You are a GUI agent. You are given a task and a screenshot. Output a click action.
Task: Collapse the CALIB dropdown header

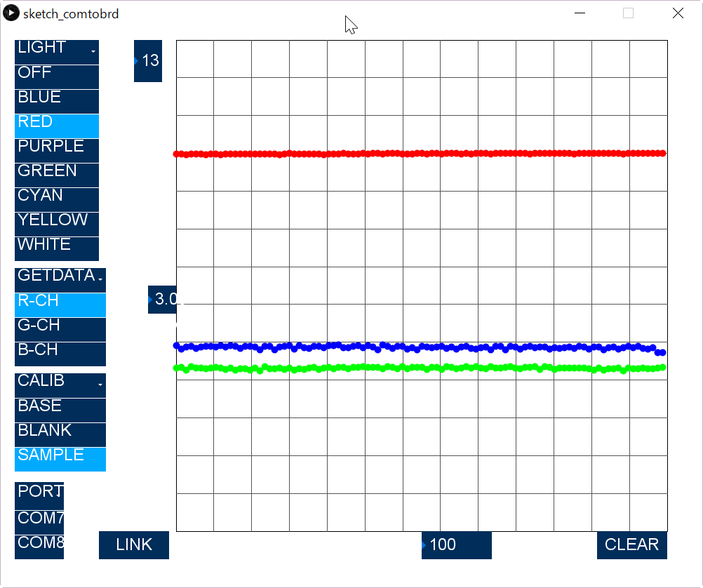point(60,385)
